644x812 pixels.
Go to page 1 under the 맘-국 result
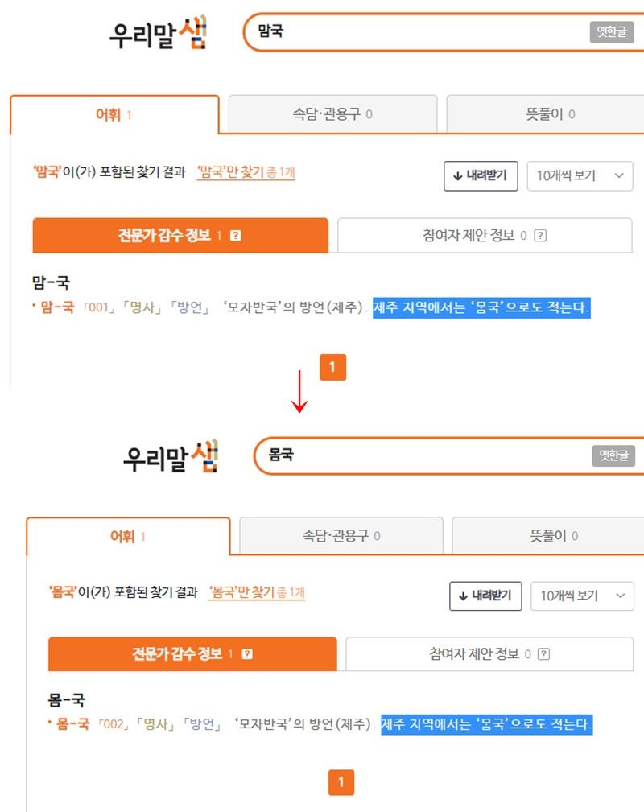(x=332, y=367)
